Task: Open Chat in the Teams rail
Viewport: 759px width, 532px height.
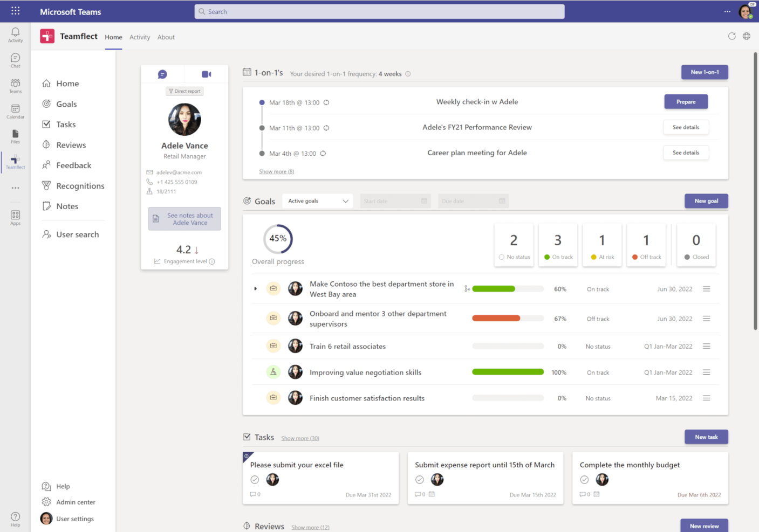Action: pyautogui.click(x=15, y=60)
